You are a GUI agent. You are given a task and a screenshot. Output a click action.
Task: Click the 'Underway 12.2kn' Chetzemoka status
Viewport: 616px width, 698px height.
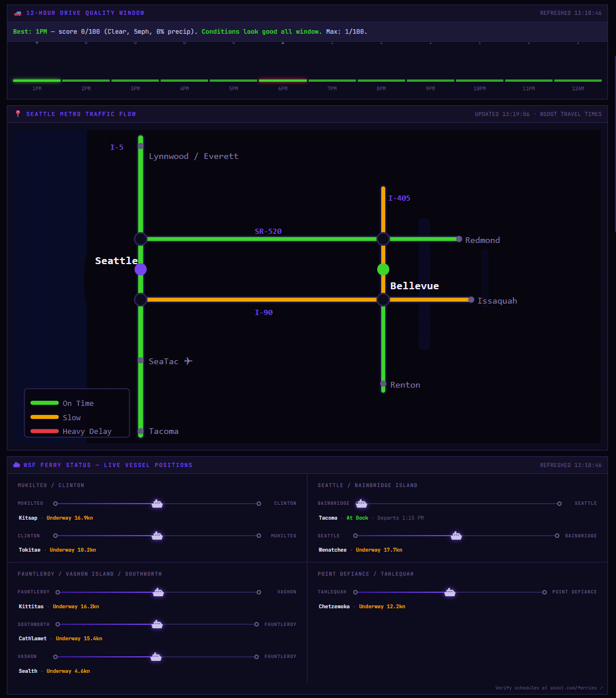coord(382,607)
